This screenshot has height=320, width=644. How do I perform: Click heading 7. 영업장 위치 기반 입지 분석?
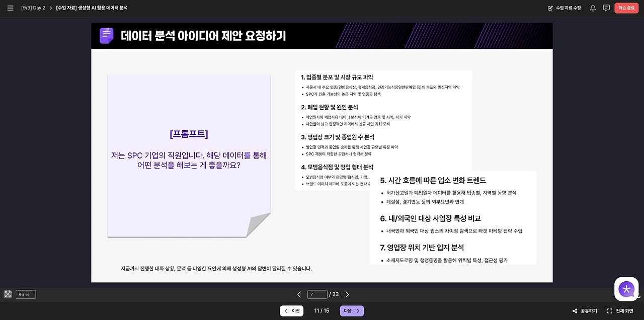tap(422, 248)
